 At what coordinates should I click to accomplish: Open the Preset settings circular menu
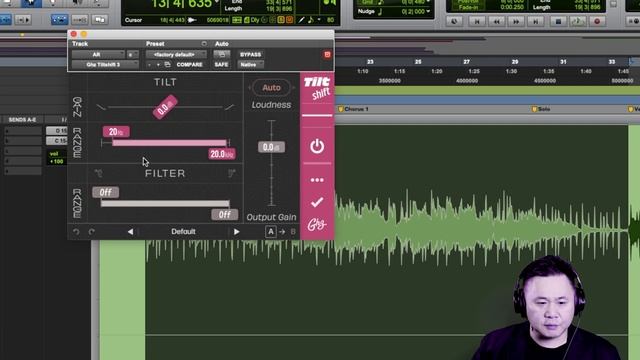(204, 44)
